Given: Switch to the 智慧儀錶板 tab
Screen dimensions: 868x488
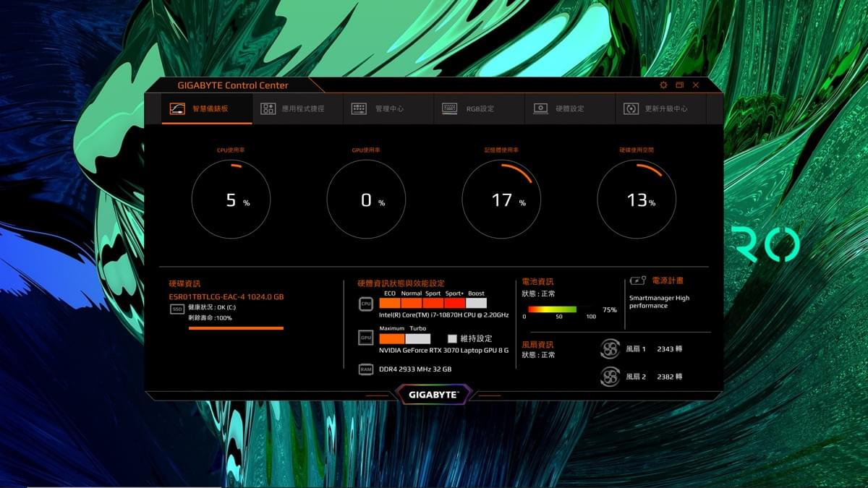Looking at the screenshot, I should (207, 108).
